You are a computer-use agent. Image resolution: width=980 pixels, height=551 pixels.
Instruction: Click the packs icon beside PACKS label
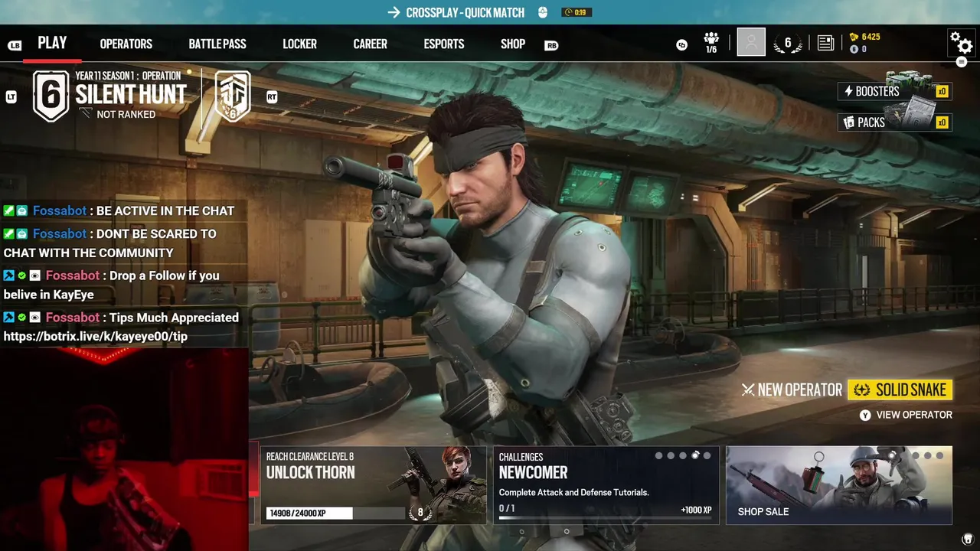click(848, 122)
